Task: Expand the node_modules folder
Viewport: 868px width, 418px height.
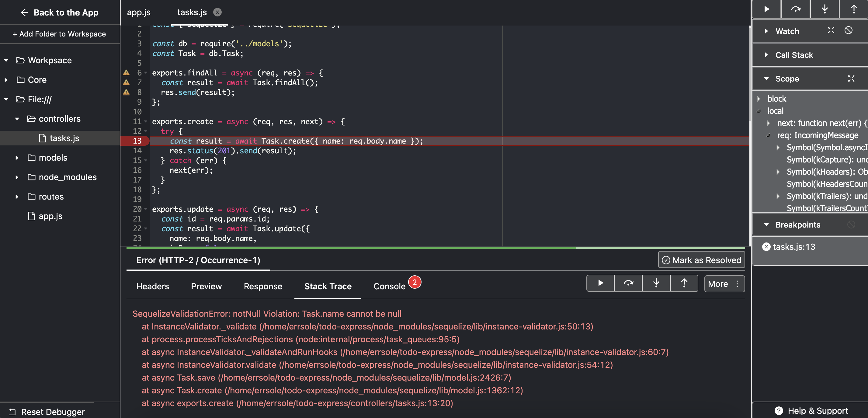Action: click(17, 177)
